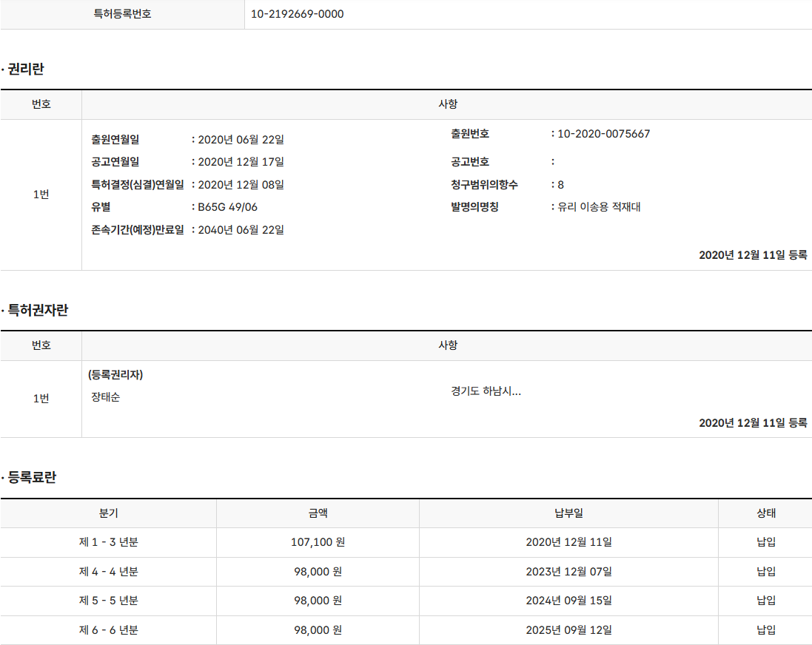Click the invention title 유리 이송용 적재대
This screenshot has height=645, width=812.
[x=599, y=207]
